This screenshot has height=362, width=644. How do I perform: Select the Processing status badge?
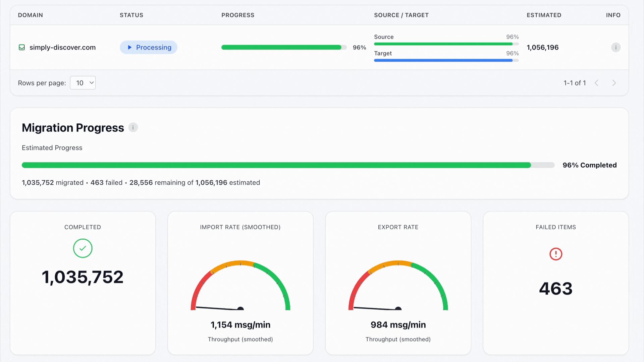148,47
